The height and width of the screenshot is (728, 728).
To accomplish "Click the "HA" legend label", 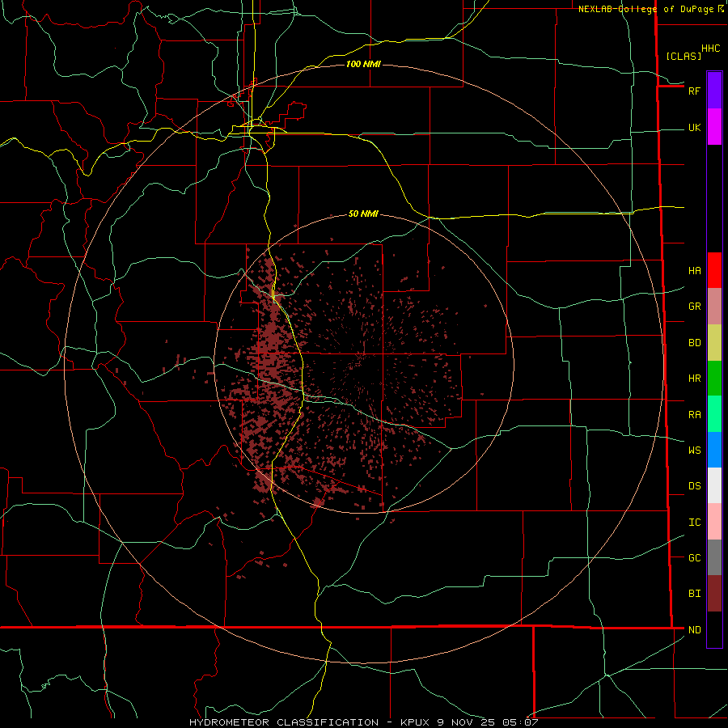I will click(694, 270).
